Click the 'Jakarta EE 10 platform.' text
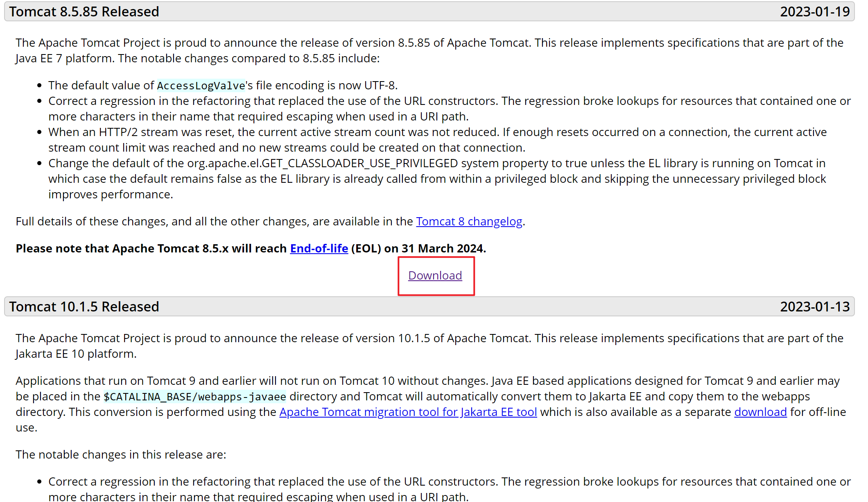This screenshot has width=868, height=502. coord(76,354)
